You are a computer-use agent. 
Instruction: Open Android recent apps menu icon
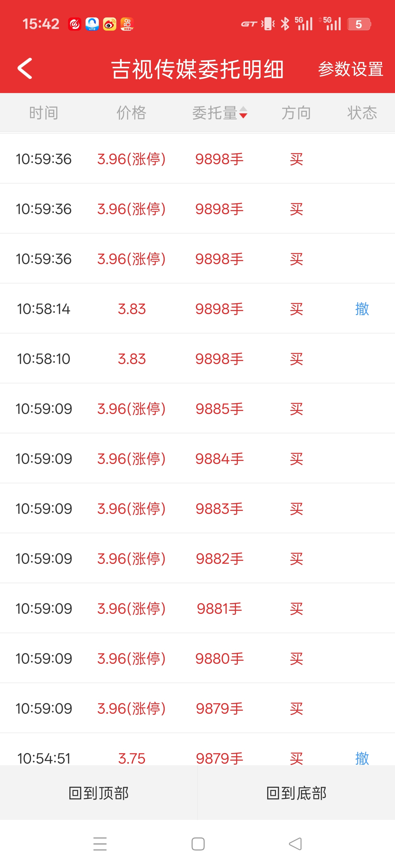tap(100, 844)
